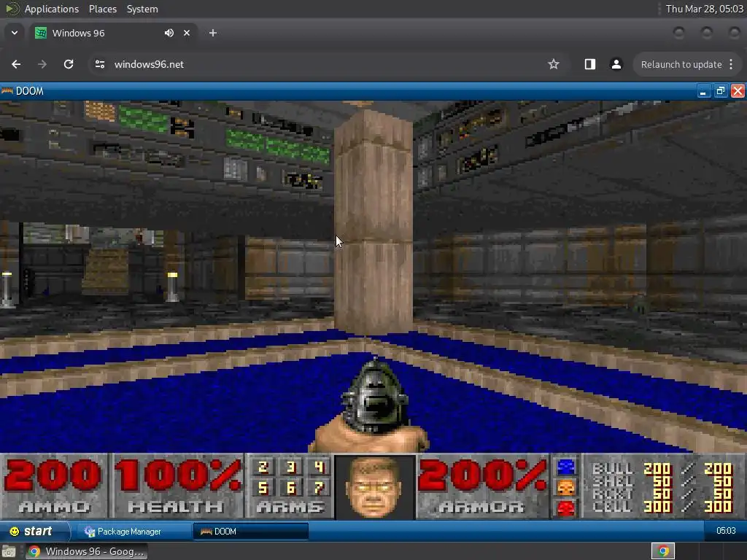This screenshot has height=560, width=747.
Task: View site information icon in address bar
Action: (99, 64)
